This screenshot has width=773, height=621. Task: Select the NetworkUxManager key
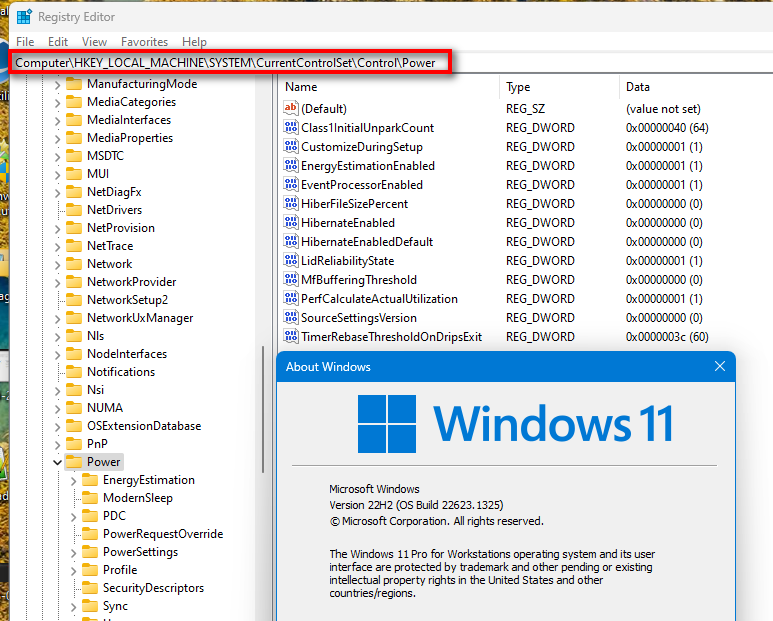[x=140, y=318]
